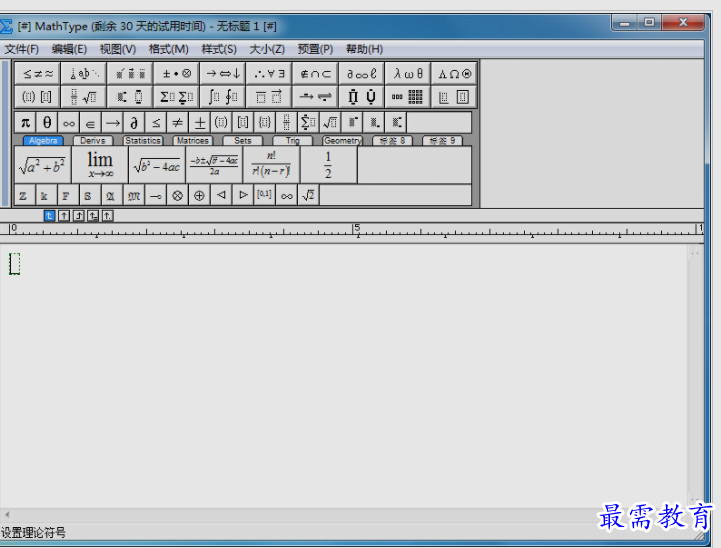The height and width of the screenshot is (548, 721).
Task: Open the spaces and ellipses palette
Action: (x=84, y=74)
